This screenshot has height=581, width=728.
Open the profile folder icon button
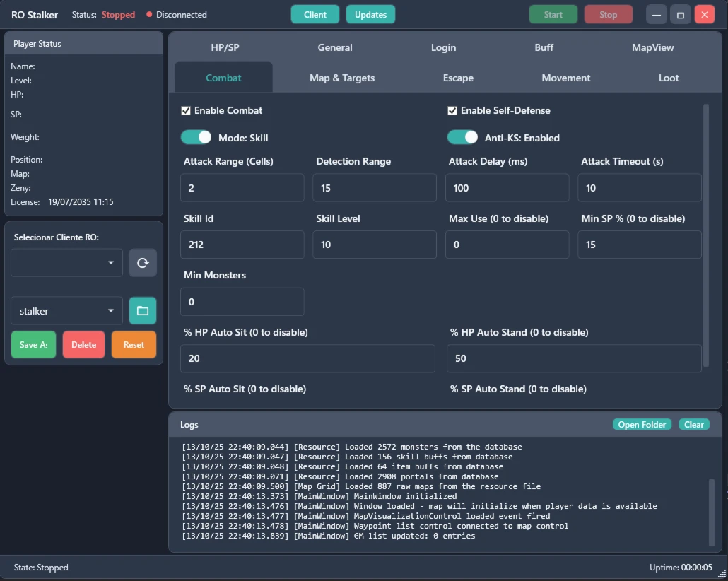tap(143, 310)
